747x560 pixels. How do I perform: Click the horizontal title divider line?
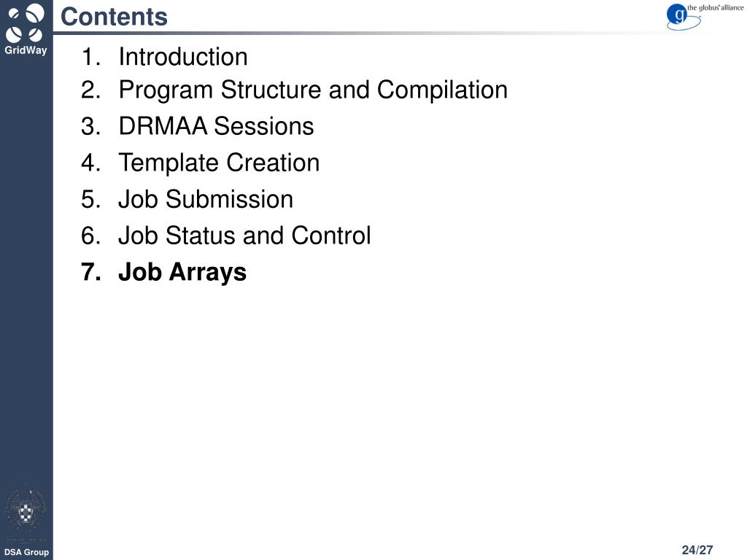(x=362, y=33)
